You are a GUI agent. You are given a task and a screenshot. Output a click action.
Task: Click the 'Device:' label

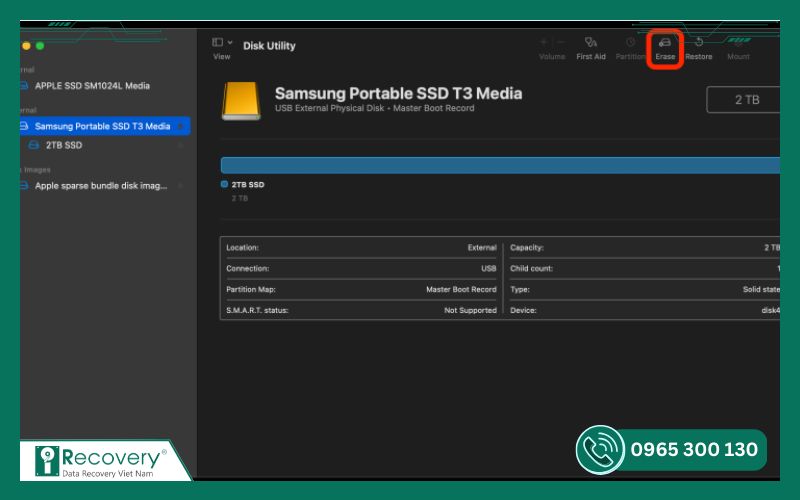click(x=523, y=310)
